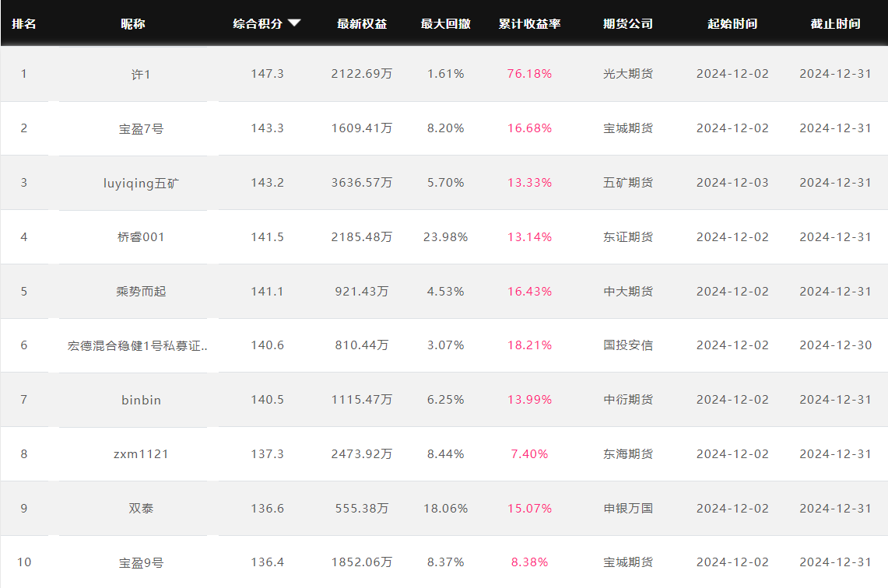Select company 东证期货

tap(628, 236)
